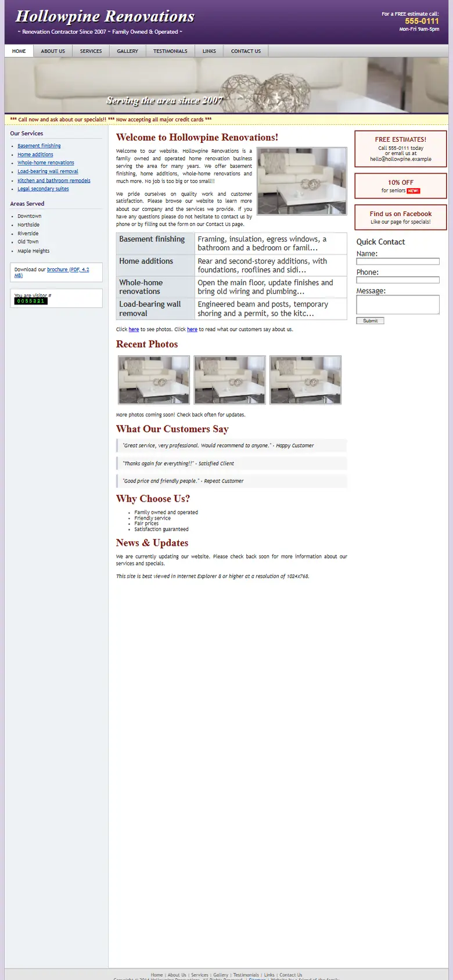Open the footer Testimonials link
This screenshot has height=980, width=453.
[246, 975]
